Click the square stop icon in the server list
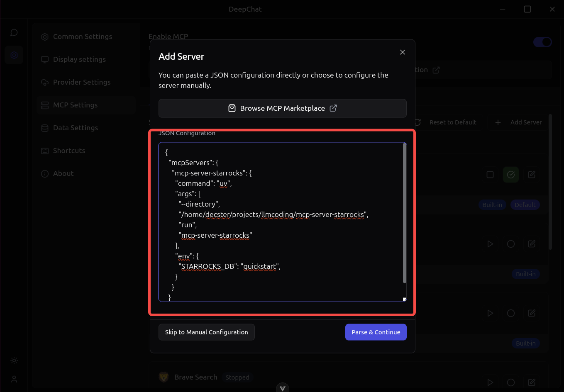Image resolution: width=564 pixels, height=392 pixels. 490,175
